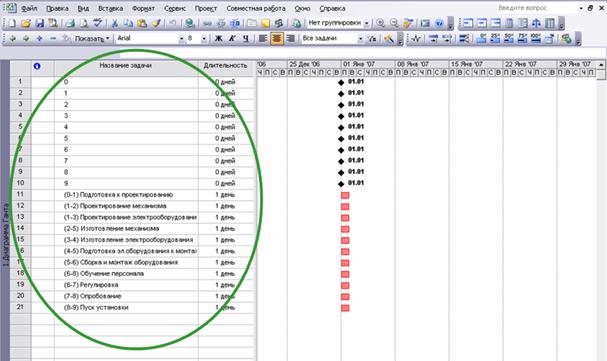Zoom out the Gantt timescale
607x361 pixels.
pyautogui.click(x=394, y=23)
